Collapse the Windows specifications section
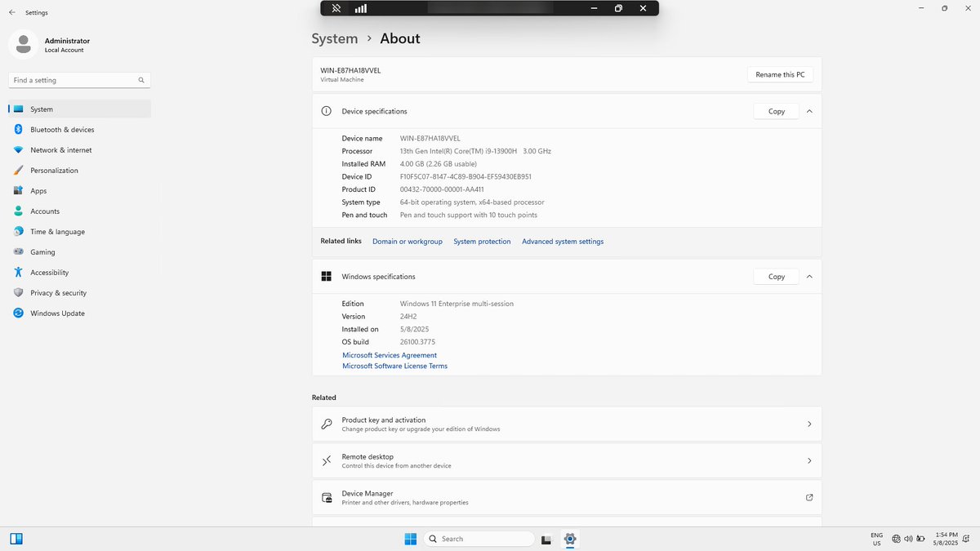The width and height of the screenshot is (980, 551). (809, 277)
